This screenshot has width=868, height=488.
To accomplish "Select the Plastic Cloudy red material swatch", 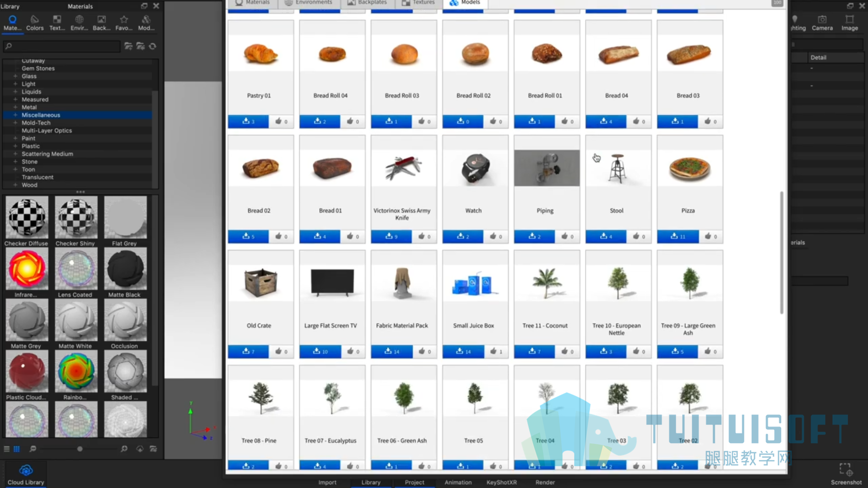I will click(x=27, y=371).
